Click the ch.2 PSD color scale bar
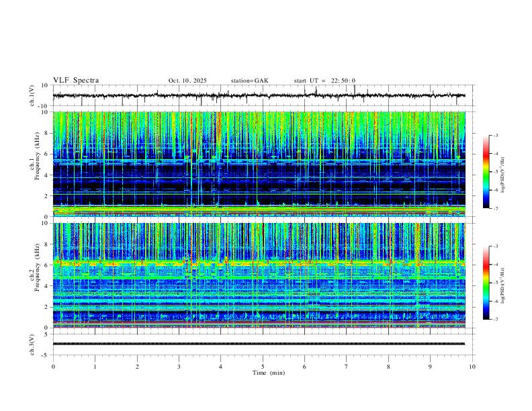Screen dimensions: 532x411 pos(486,283)
